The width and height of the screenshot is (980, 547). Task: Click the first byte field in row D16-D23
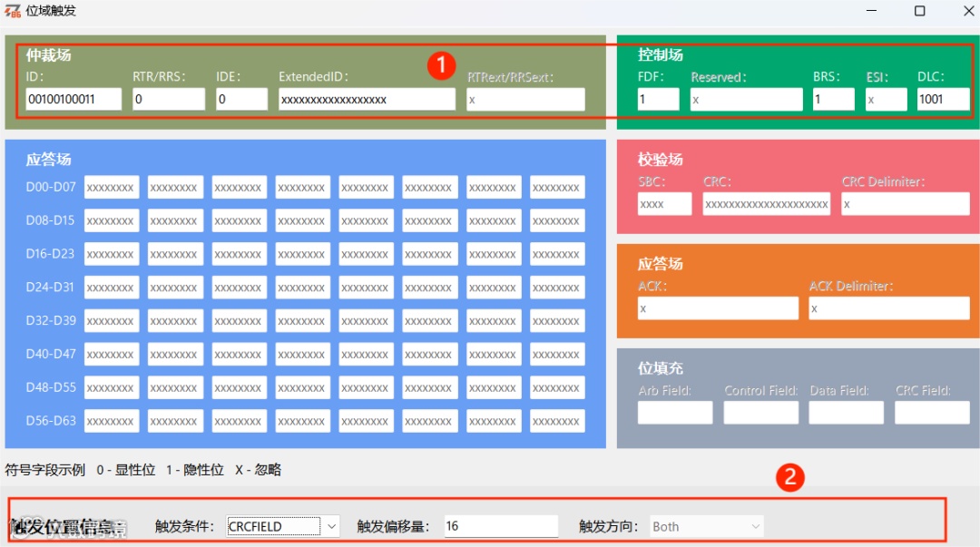pos(112,254)
